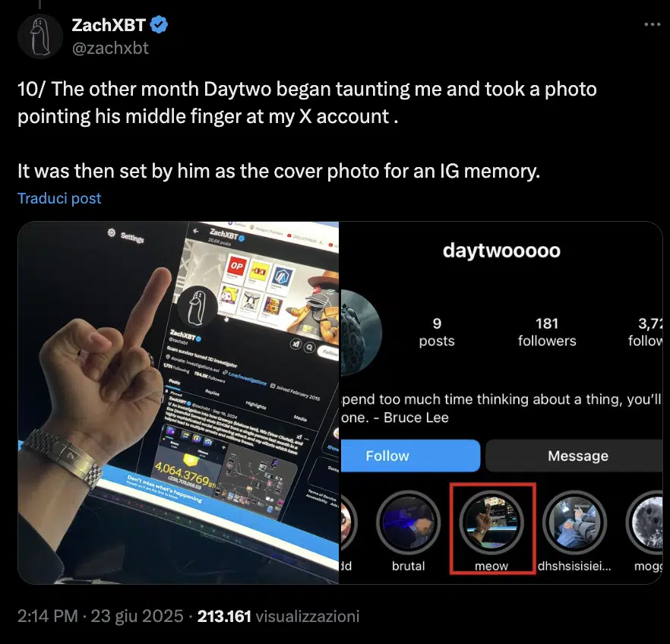Open the three-dot more options menu

(x=652, y=24)
